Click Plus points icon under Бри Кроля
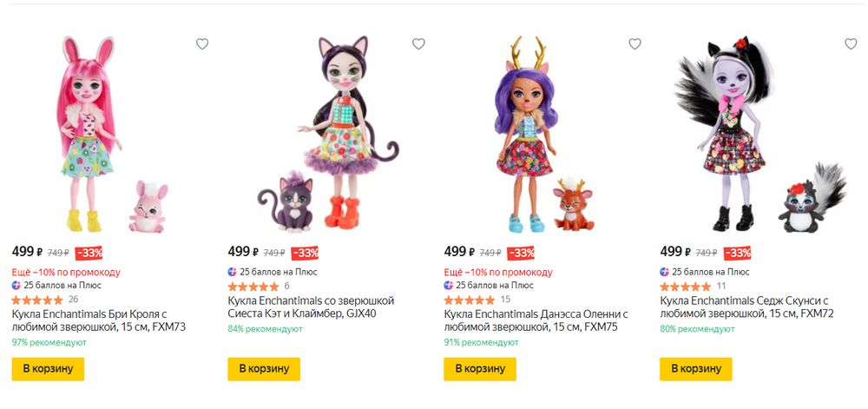The height and width of the screenshot is (409, 868). coord(16,285)
